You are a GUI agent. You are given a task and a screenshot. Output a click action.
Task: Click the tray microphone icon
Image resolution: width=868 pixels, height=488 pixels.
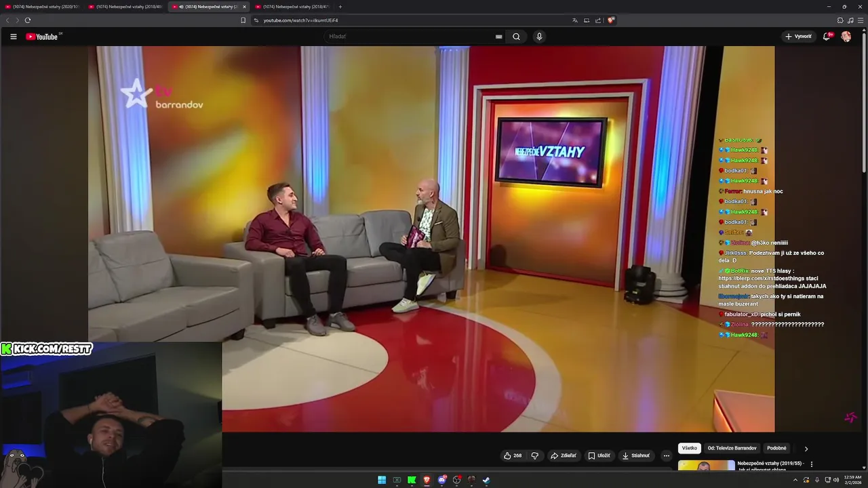(817, 480)
